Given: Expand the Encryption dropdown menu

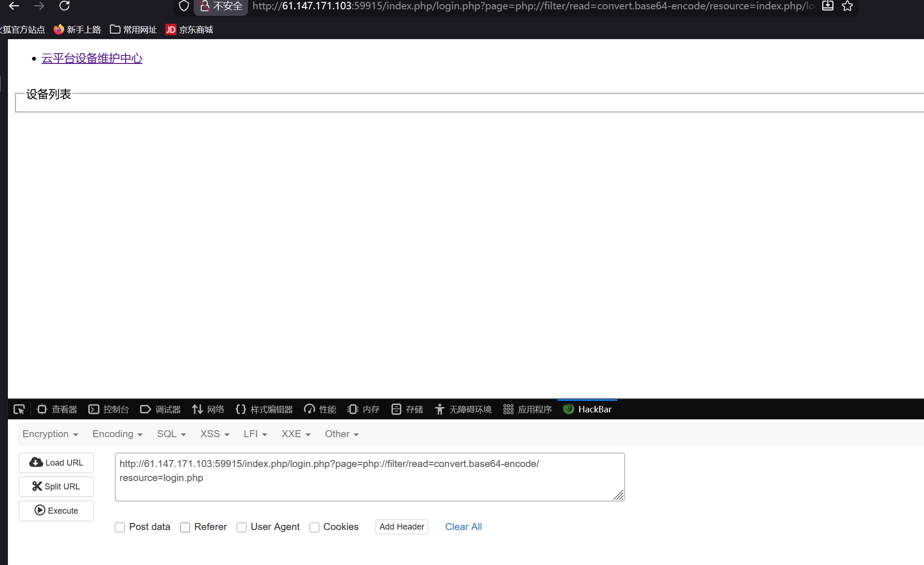Looking at the screenshot, I should [50, 434].
